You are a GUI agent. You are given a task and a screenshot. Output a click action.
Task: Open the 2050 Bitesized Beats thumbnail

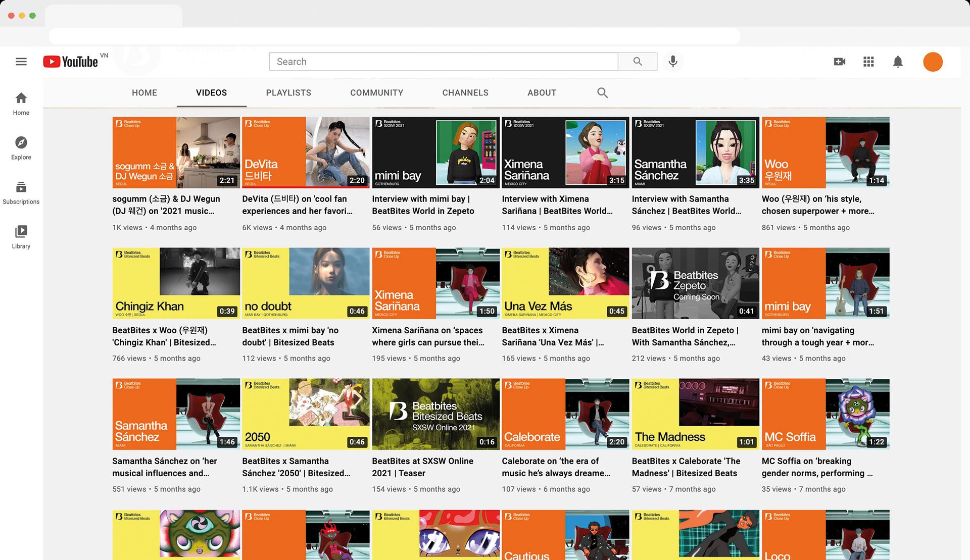coord(306,414)
